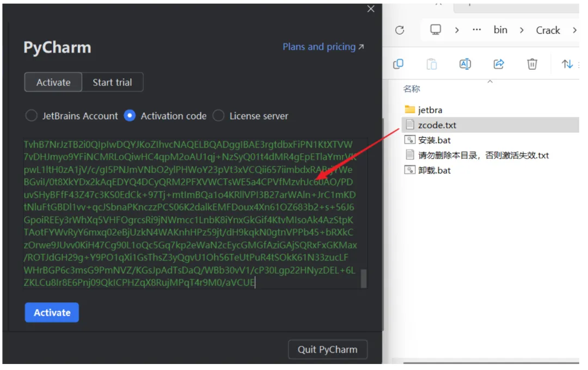This screenshot has height=370, width=588.
Task: Expand the chevron after the monitor icon
Action: (457, 30)
